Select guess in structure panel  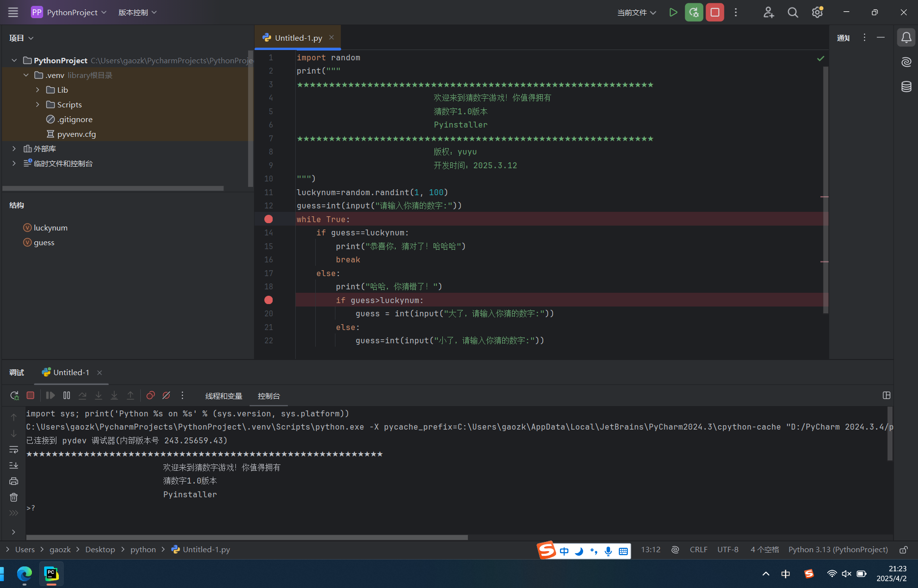click(39, 242)
